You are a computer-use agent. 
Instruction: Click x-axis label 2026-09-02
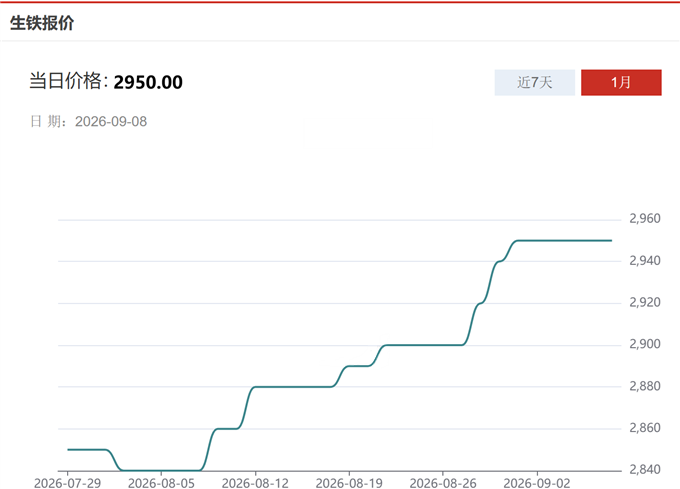537,483
